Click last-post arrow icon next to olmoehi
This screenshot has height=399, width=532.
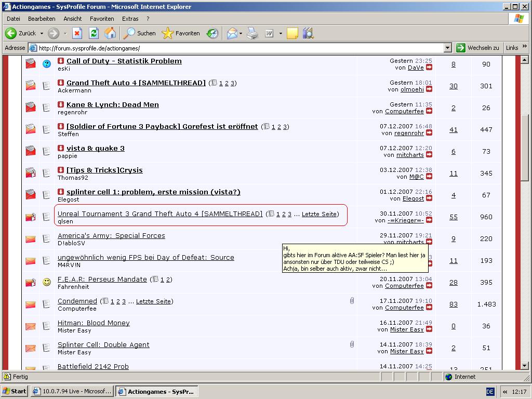429,89
